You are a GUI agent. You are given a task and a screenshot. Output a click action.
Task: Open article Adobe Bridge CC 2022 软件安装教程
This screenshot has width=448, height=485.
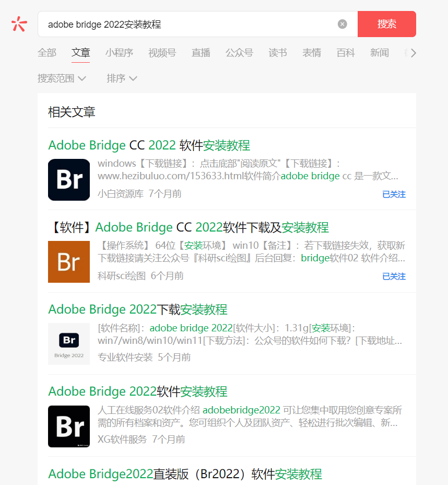pyautogui.click(x=149, y=145)
